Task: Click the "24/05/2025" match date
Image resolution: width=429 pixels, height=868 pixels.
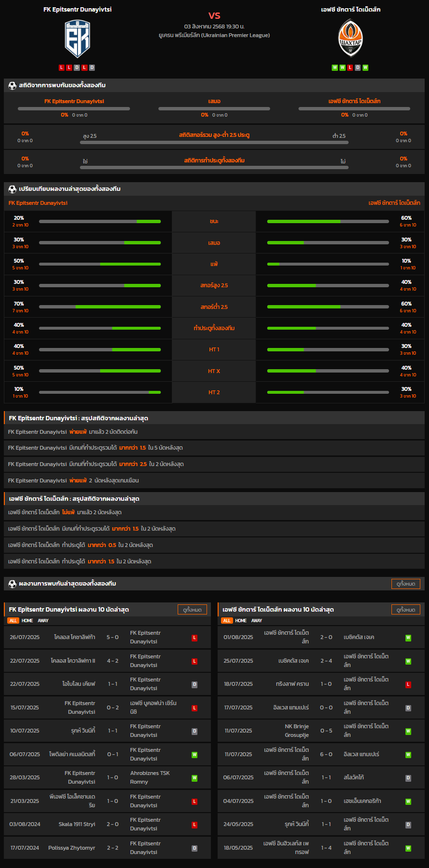Action: pyautogui.click(x=238, y=825)
